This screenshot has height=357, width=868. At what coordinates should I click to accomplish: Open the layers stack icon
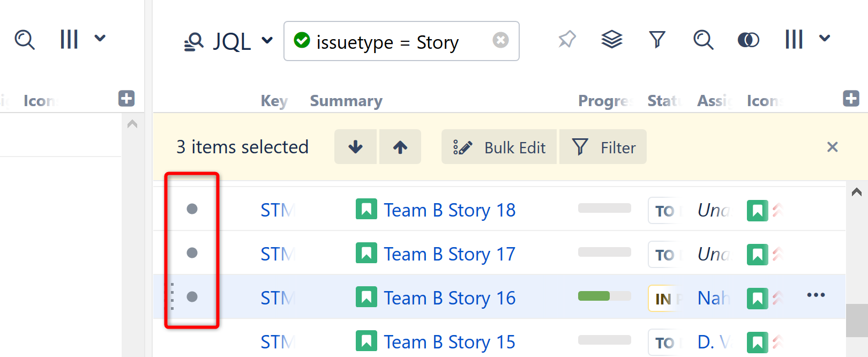(611, 39)
